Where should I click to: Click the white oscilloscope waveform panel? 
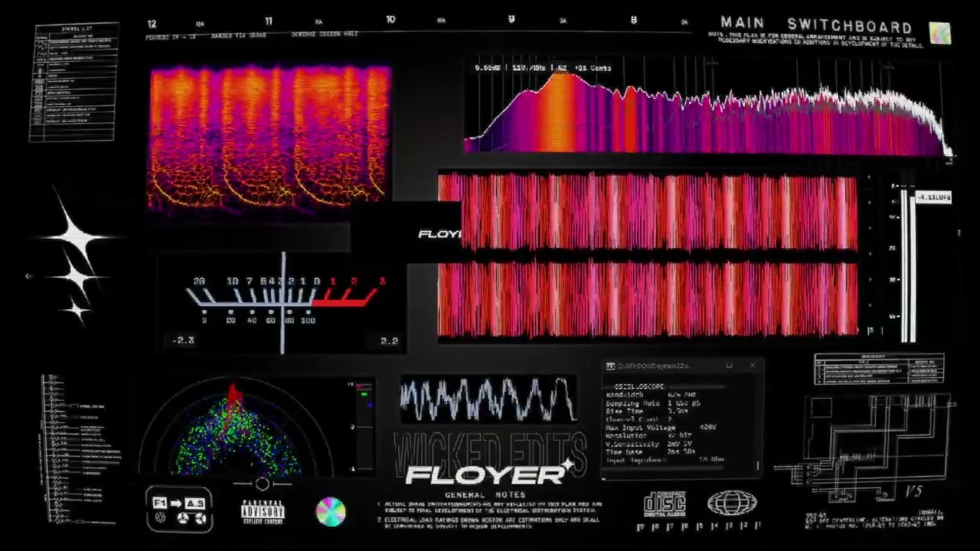pos(488,399)
